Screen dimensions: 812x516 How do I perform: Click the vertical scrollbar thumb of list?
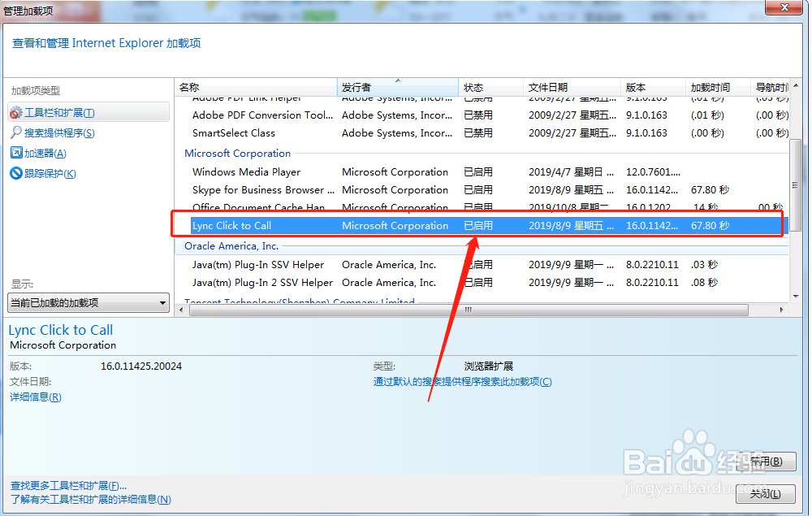point(796,185)
